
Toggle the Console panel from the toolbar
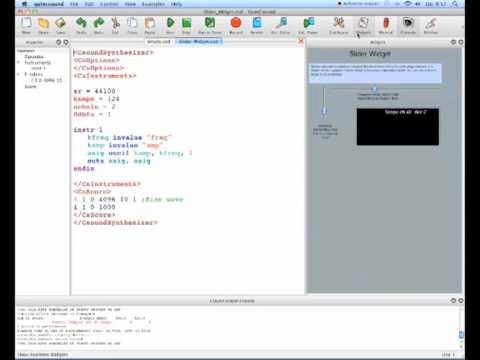408,26
